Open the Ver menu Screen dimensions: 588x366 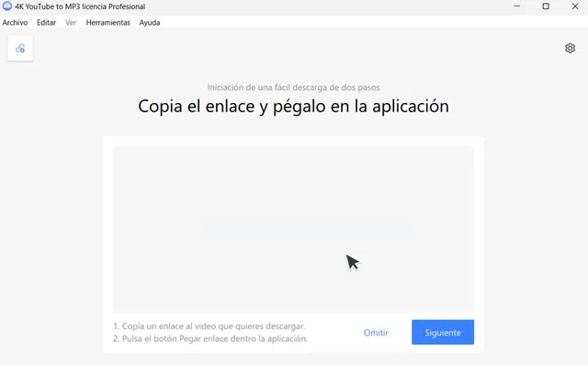tap(71, 22)
